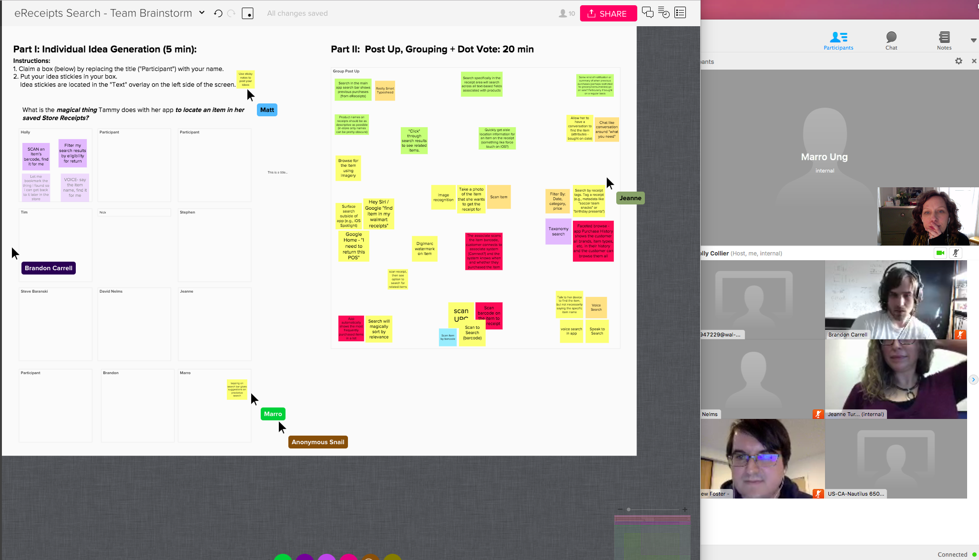Open the fit-to-screen frame icon
979x560 pixels.
(x=247, y=13)
